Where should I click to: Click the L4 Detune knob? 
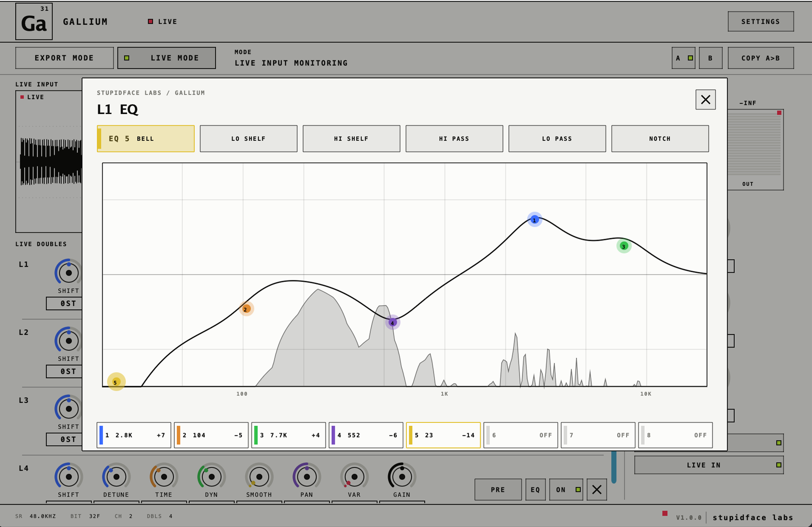(x=116, y=477)
